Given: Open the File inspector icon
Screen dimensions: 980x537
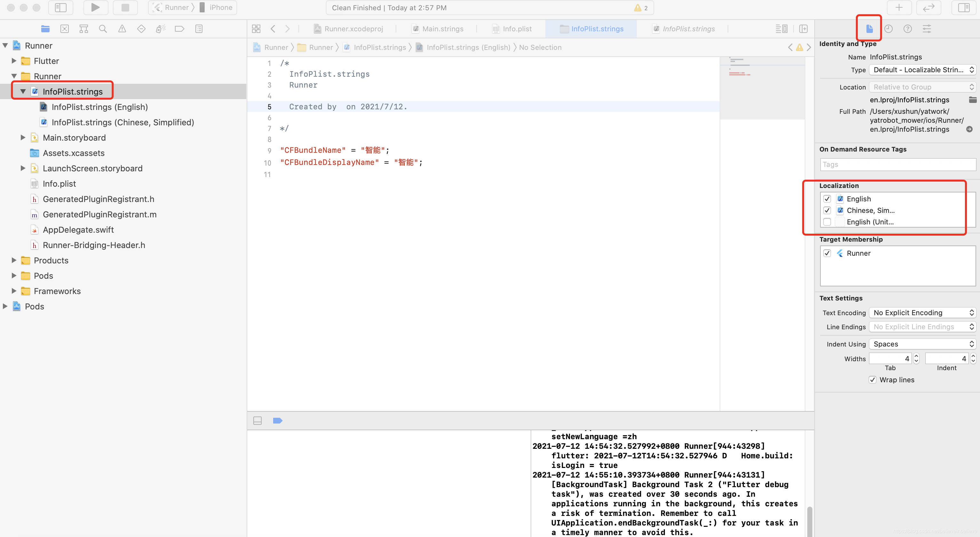Looking at the screenshot, I should [x=869, y=29].
